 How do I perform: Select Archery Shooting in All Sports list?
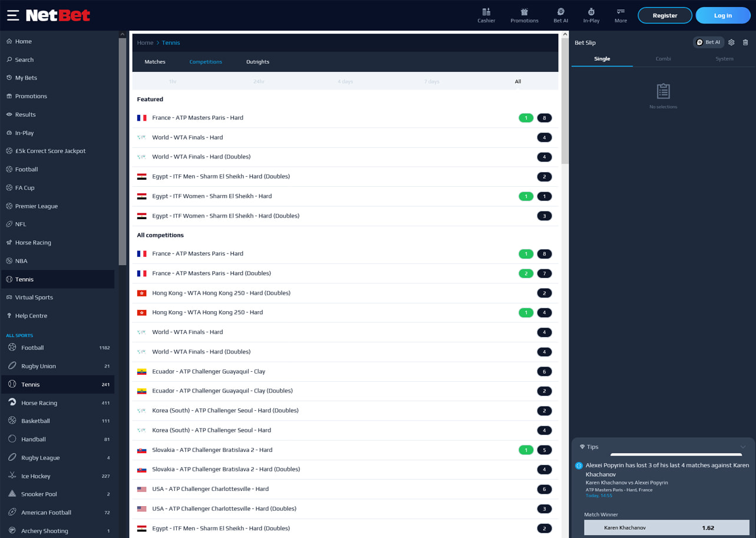tap(58, 530)
